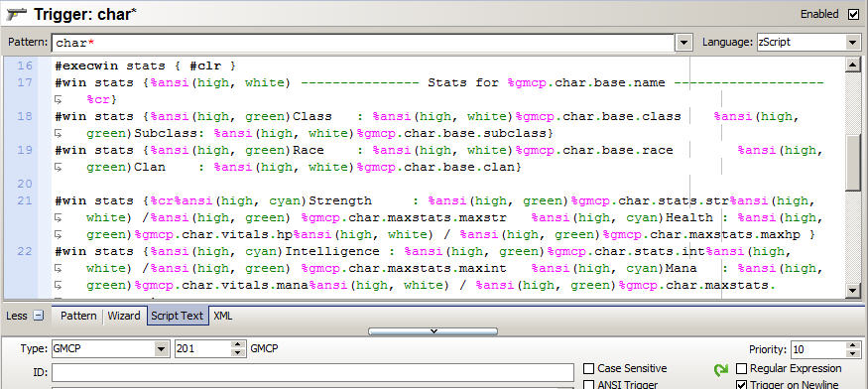The height and width of the screenshot is (389, 868).
Task: Click 'Intelligence' text on line 22
Action: 332,251
